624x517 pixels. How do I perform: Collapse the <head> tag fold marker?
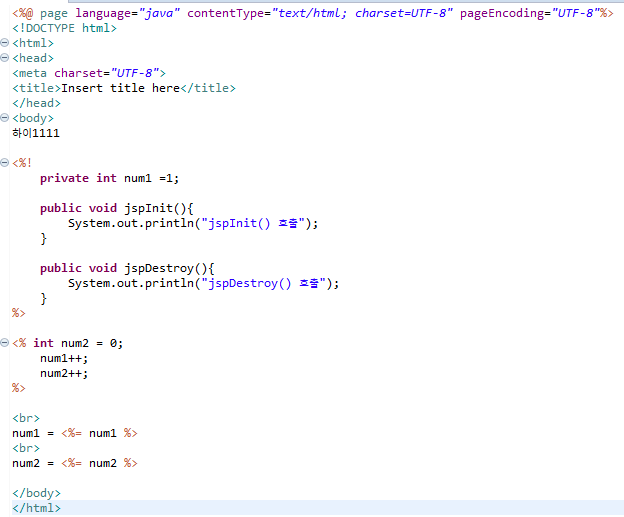[x=4, y=58]
